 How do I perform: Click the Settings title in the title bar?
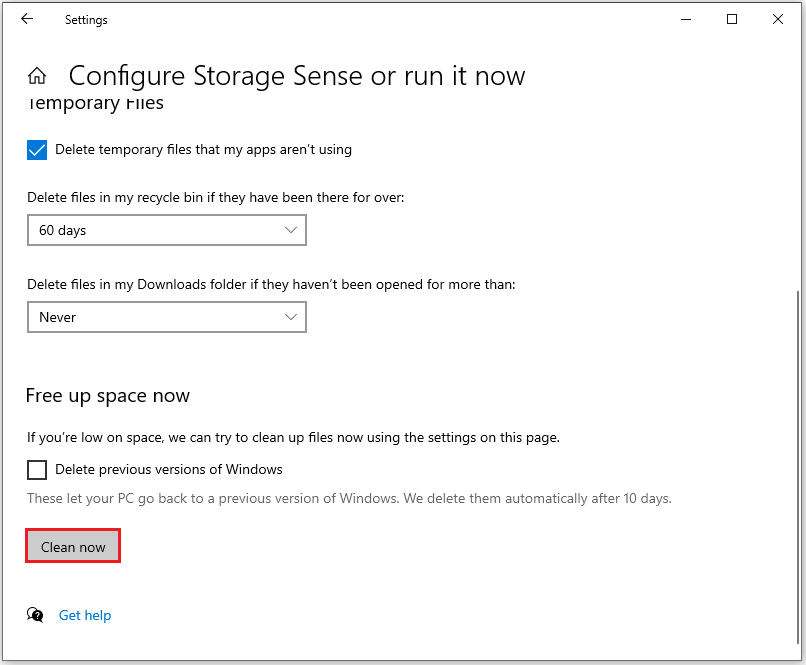(x=86, y=19)
